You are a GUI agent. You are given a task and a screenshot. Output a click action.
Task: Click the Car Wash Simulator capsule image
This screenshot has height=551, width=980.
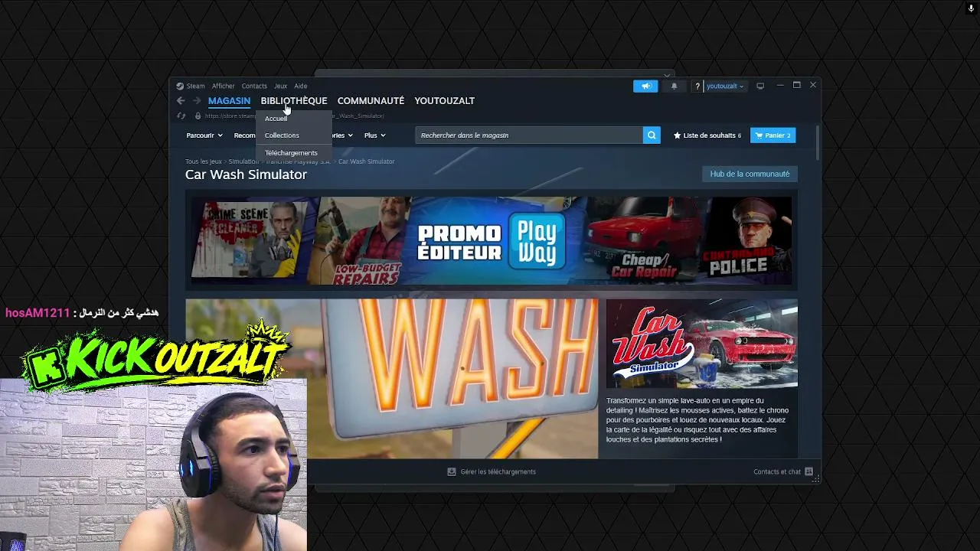click(702, 344)
